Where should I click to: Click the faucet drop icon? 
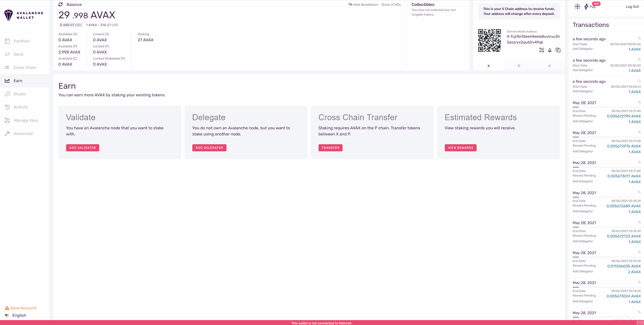[x=550, y=50]
